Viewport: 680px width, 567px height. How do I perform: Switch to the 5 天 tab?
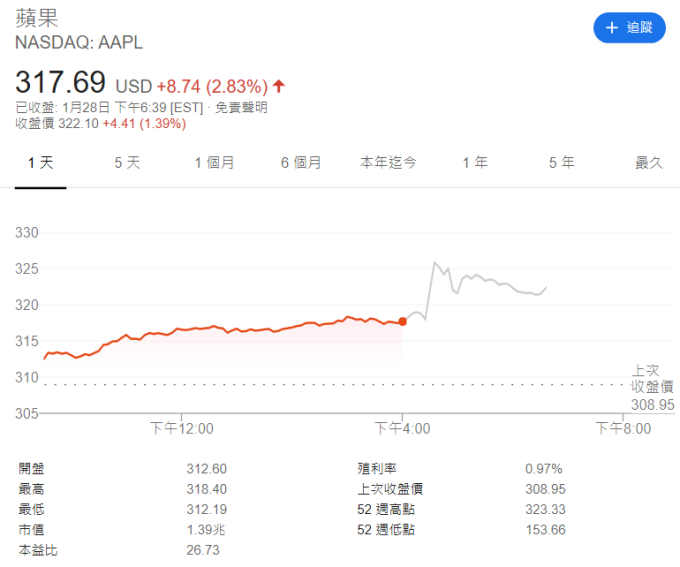click(x=127, y=163)
